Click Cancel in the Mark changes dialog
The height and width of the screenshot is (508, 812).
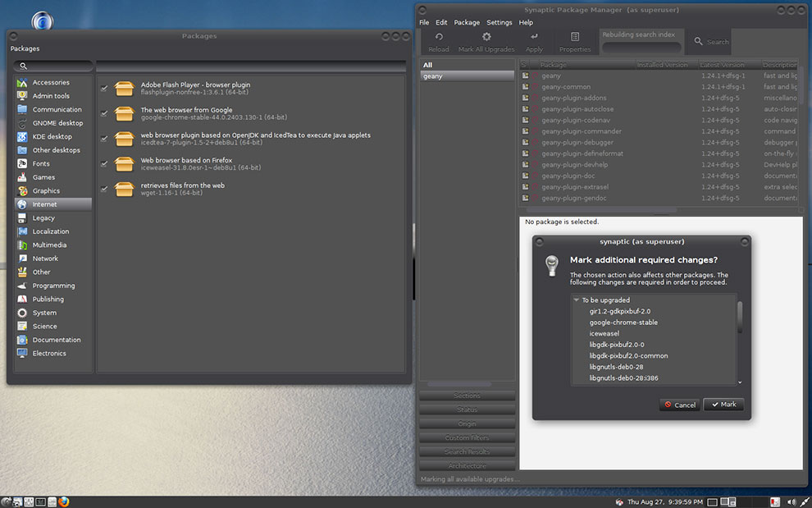pos(679,405)
